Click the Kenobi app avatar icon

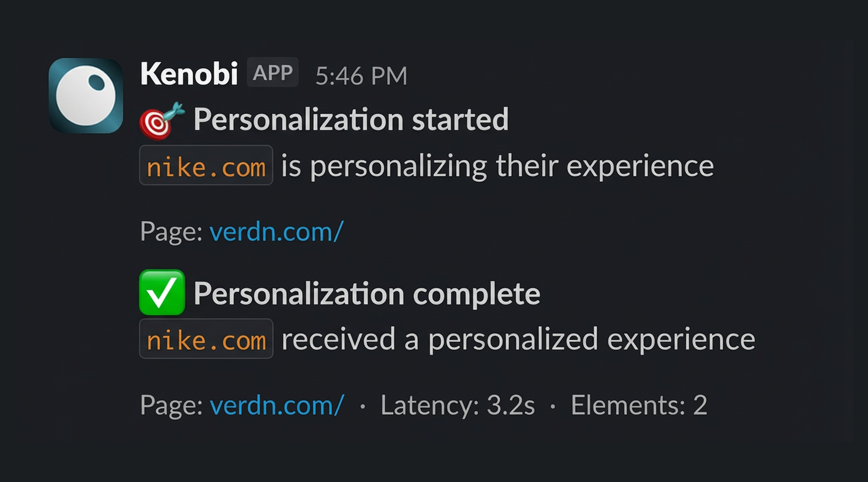(86, 95)
